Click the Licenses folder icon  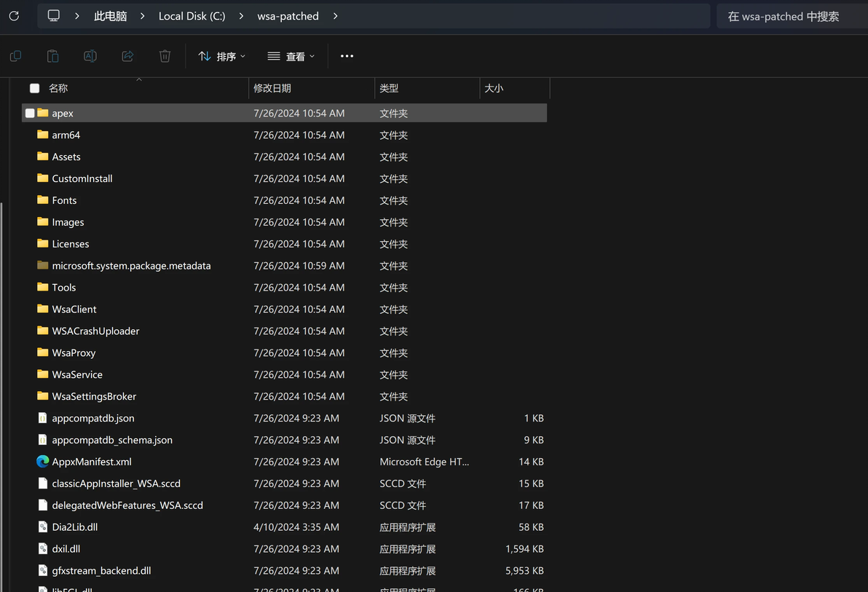tap(43, 243)
